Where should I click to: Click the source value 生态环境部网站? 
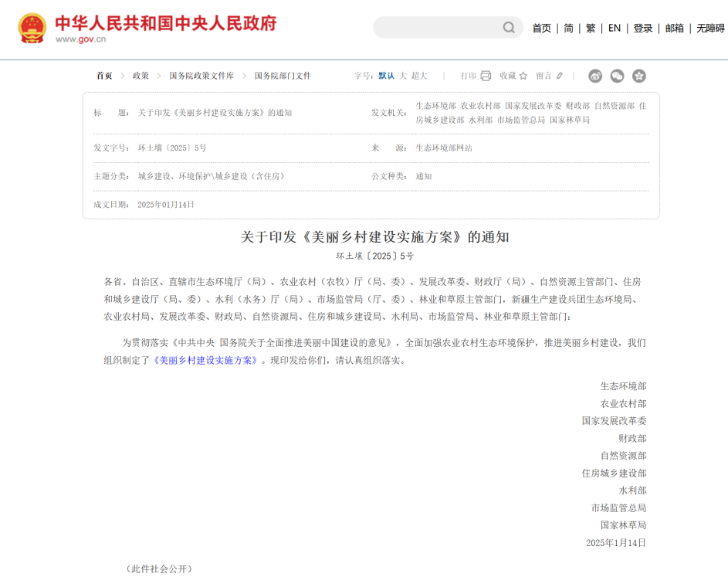click(444, 148)
